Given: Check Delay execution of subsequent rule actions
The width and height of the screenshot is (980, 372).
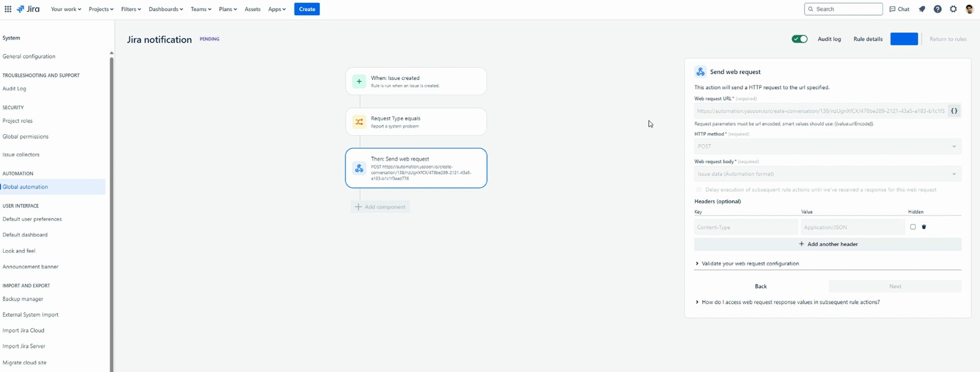Looking at the screenshot, I should 699,190.
